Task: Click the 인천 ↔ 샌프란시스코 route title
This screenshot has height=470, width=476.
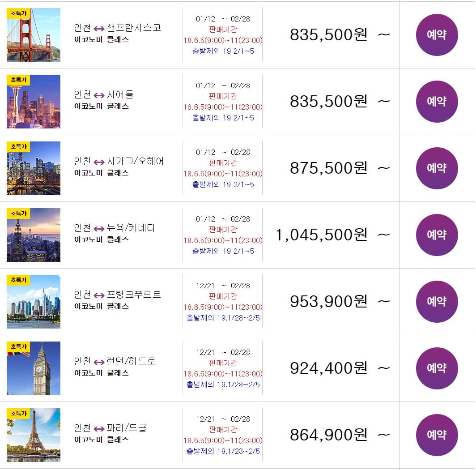Action: point(117,28)
